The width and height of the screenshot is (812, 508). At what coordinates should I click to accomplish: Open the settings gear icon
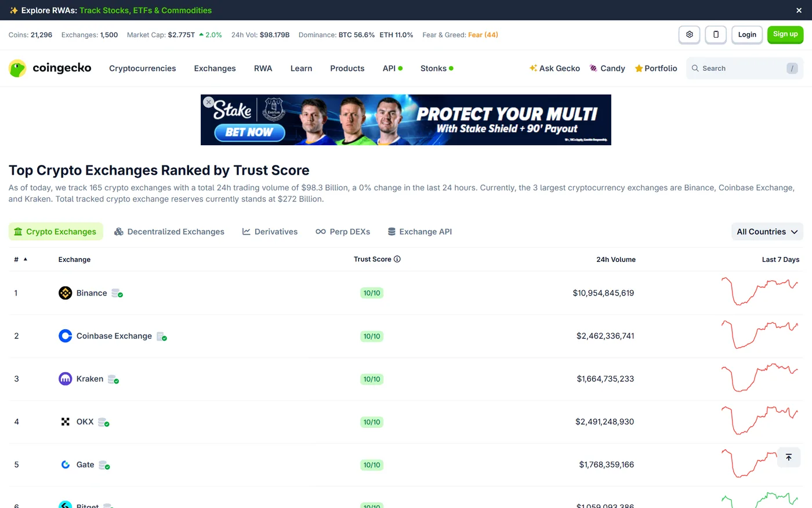690,34
